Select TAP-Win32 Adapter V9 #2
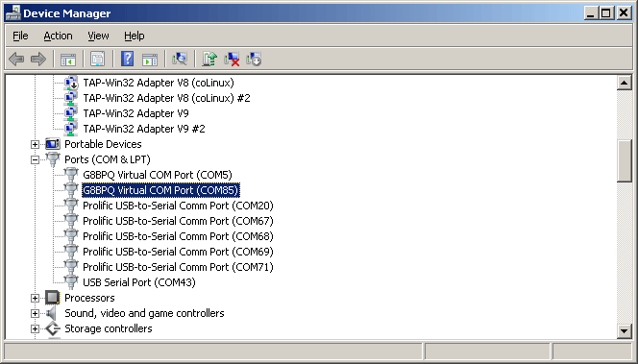638x364 pixels. tap(144, 129)
